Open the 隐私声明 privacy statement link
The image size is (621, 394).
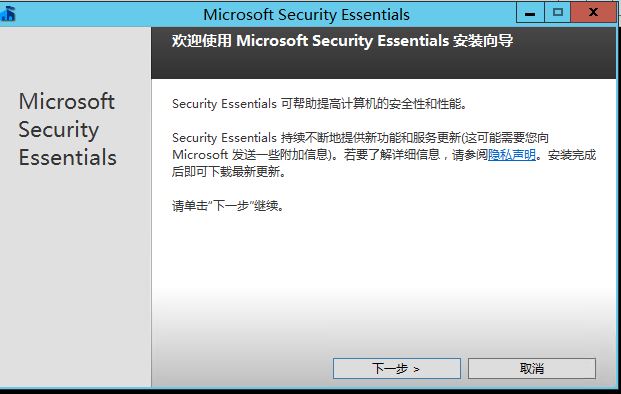[x=511, y=154]
